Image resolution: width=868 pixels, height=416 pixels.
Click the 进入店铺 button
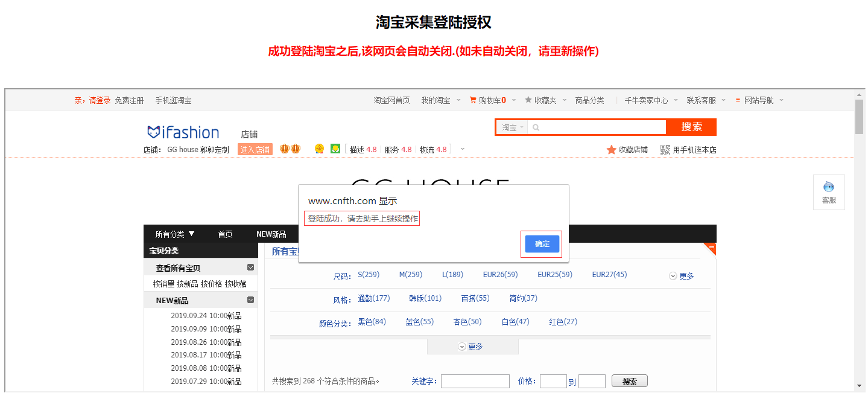pos(255,150)
